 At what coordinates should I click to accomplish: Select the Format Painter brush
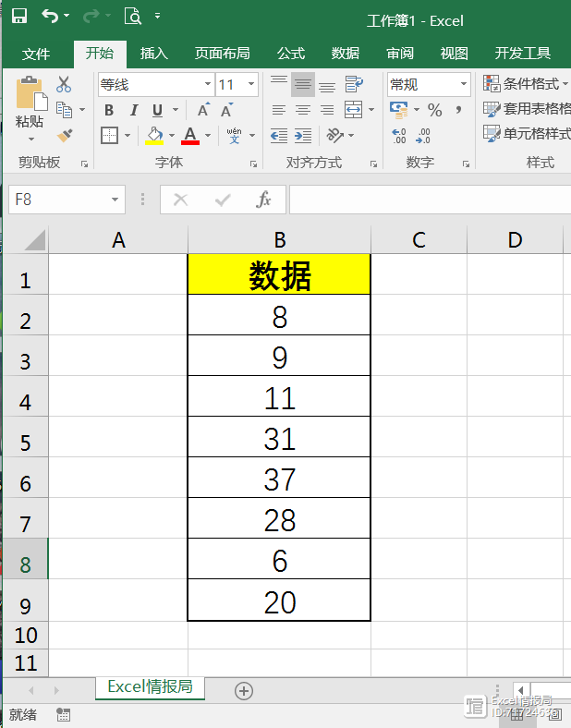65,136
